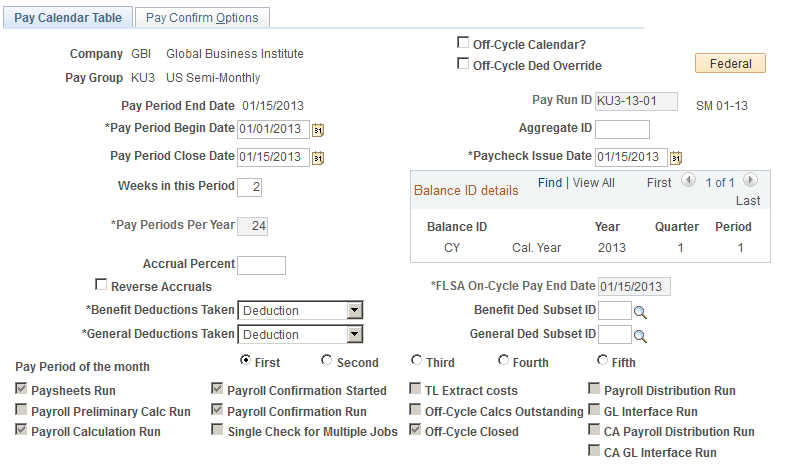Viewport: 791px width, 467px height.
Task: Click the Aggregate ID field
Action: [x=622, y=129]
